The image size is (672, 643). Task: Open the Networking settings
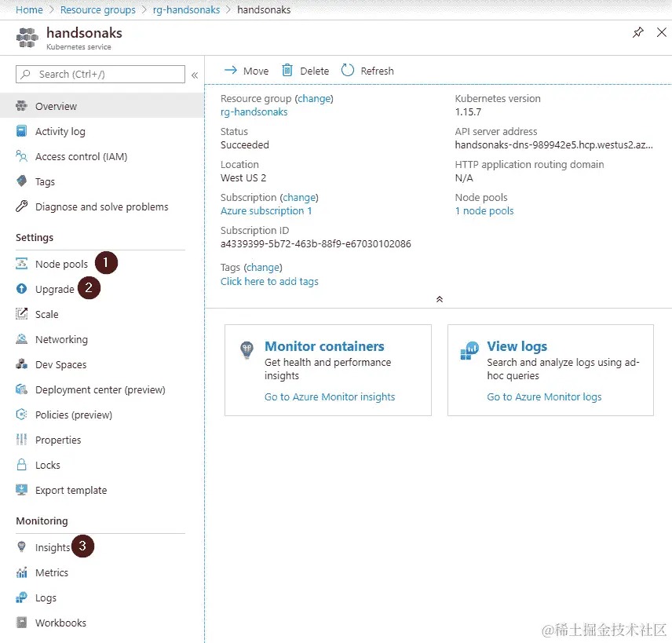(60, 339)
